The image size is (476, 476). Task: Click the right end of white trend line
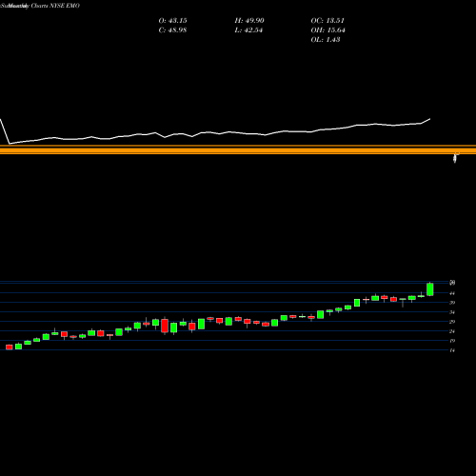click(x=429, y=119)
